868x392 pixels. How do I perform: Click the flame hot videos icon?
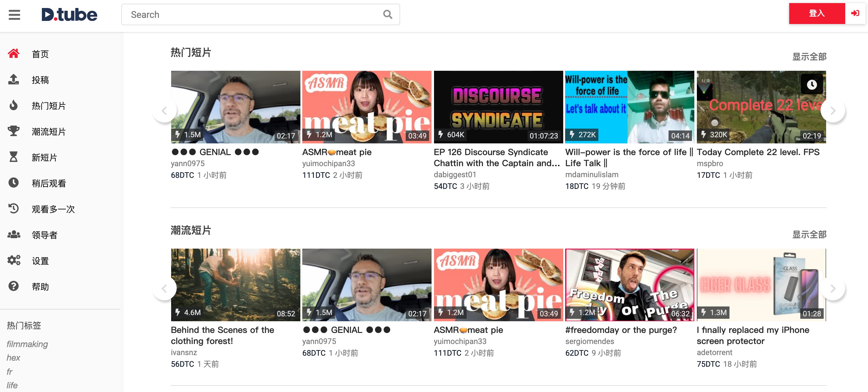coord(14,106)
